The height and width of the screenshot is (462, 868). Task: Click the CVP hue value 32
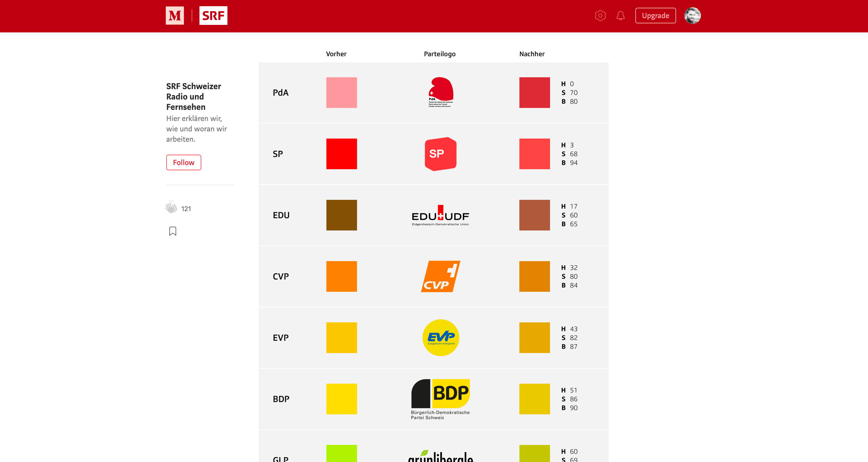point(573,268)
